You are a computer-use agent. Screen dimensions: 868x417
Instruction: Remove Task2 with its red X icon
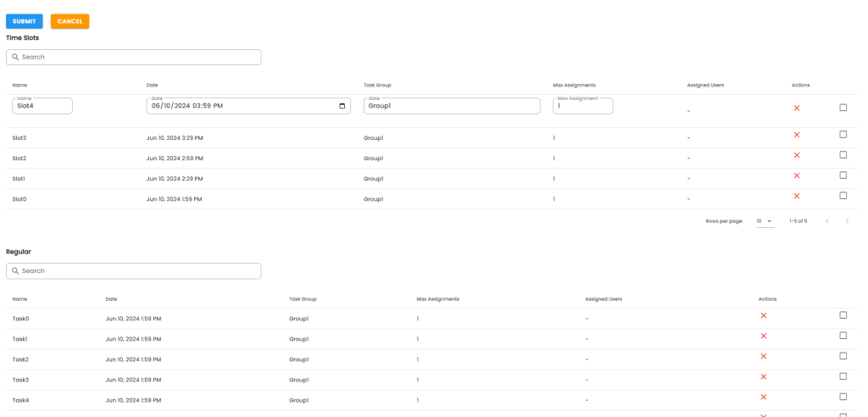point(764,357)
